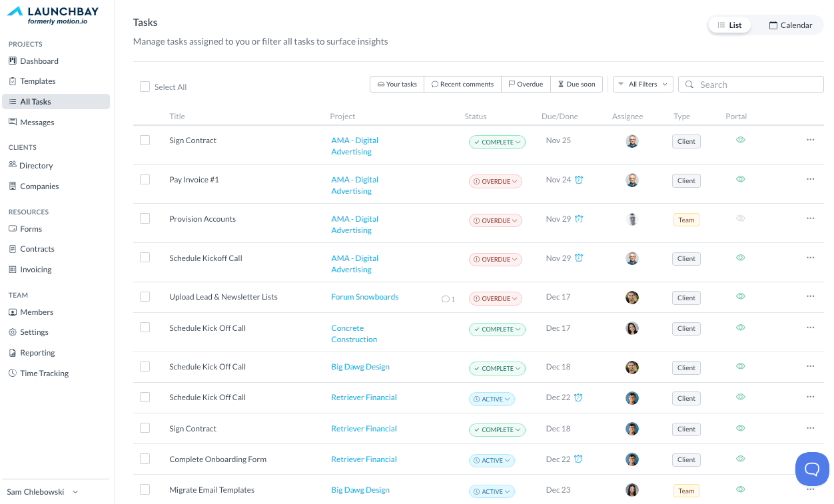
Task: Open Forum Snowboards project link
Action: click(364, 297)
